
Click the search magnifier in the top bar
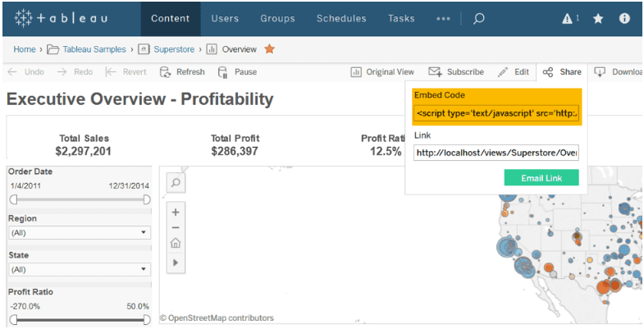[x=478, y=19]
